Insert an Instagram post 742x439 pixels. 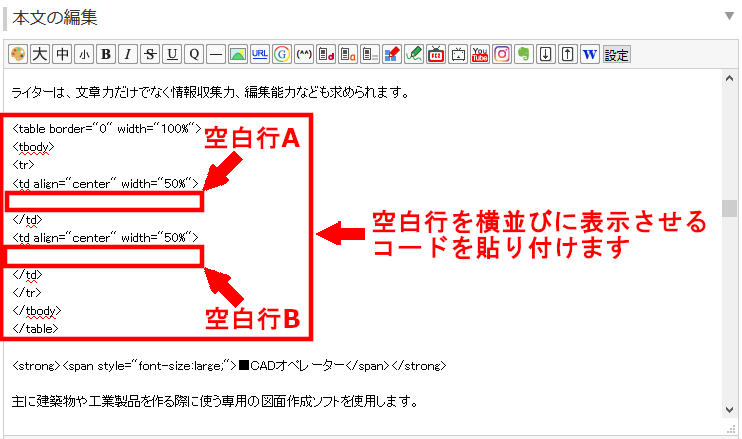502,54
